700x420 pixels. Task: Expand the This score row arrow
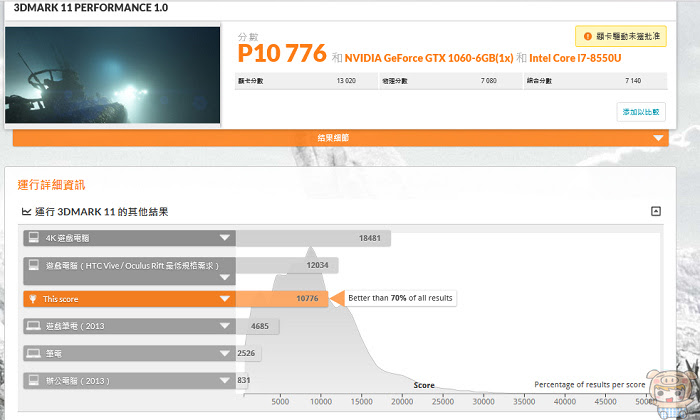pyautogui.click(x=225, y=299)
